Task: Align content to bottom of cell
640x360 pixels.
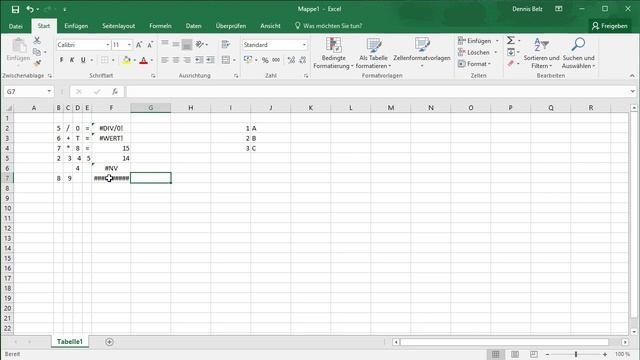Action: [x=187, y=44]
